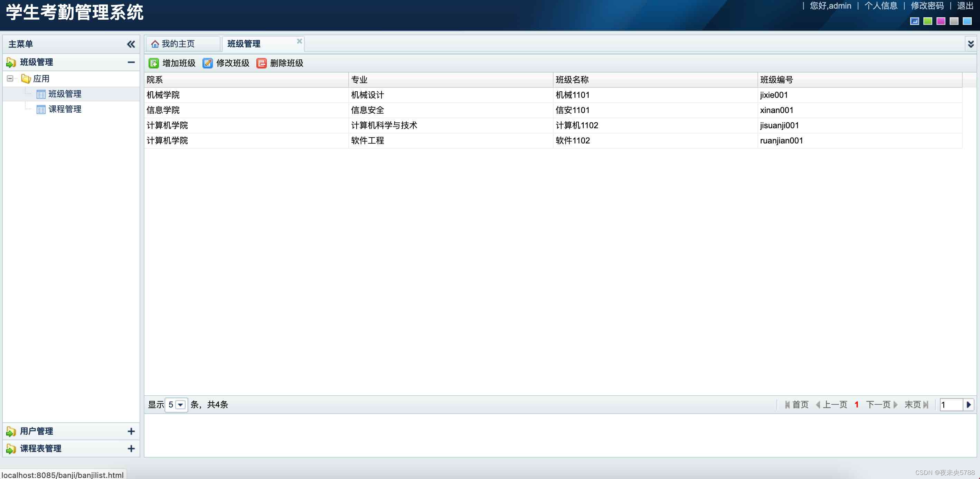Collapse the 应用 tree node

click(x=10, y=79)
